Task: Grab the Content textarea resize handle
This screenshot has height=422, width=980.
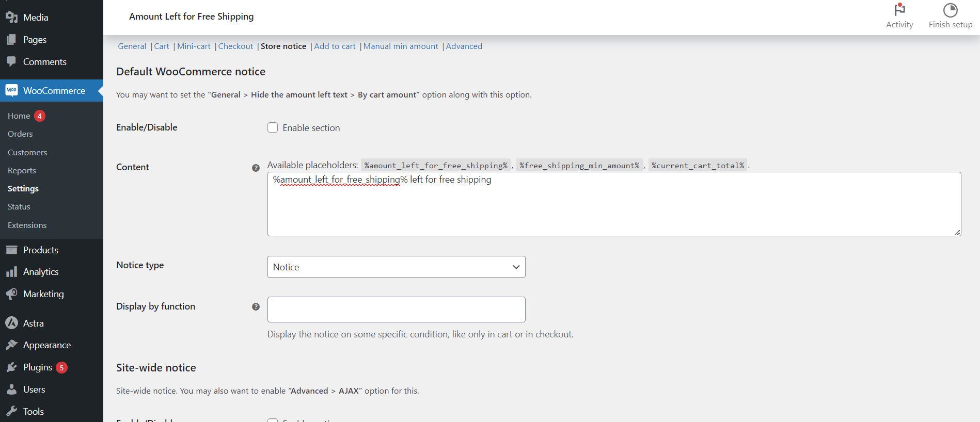Action: [957, 233]
